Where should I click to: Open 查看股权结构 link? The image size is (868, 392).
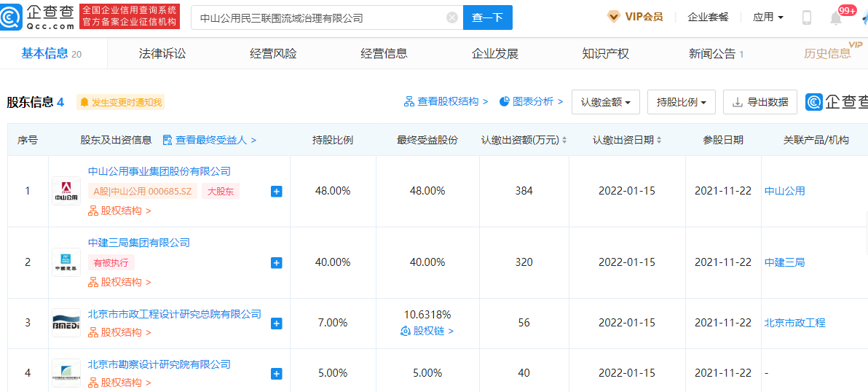pos(446,102)
